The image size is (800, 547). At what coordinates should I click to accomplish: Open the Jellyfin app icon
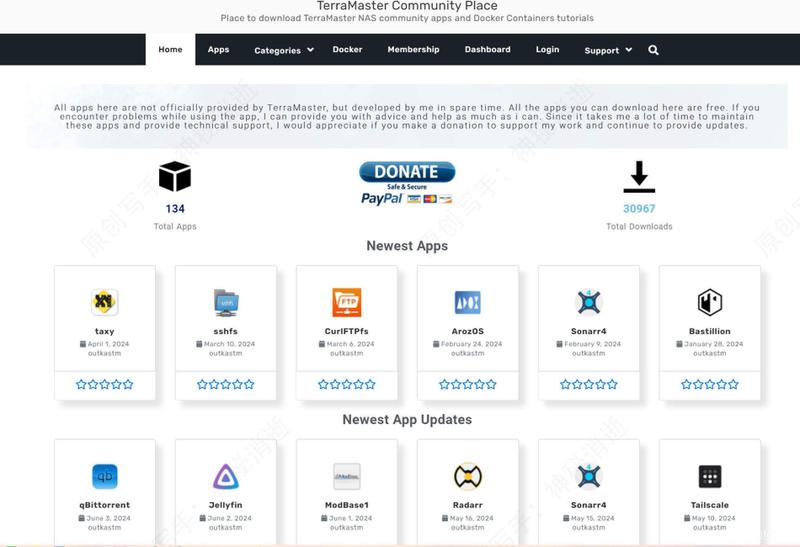tap(226, 476)
